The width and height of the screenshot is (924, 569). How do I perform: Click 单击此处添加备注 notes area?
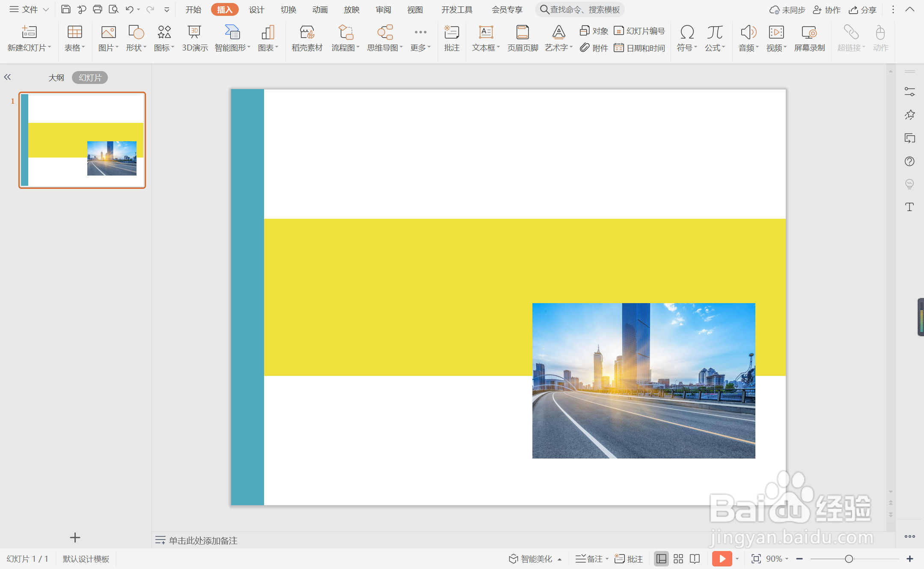click(203, 540)
